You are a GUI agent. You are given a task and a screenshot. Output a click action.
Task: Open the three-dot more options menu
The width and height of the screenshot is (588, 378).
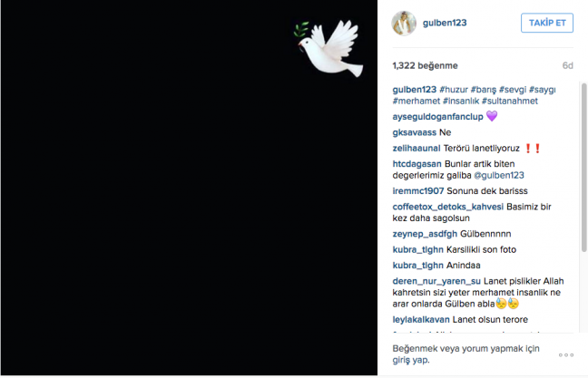coord(566,354)
